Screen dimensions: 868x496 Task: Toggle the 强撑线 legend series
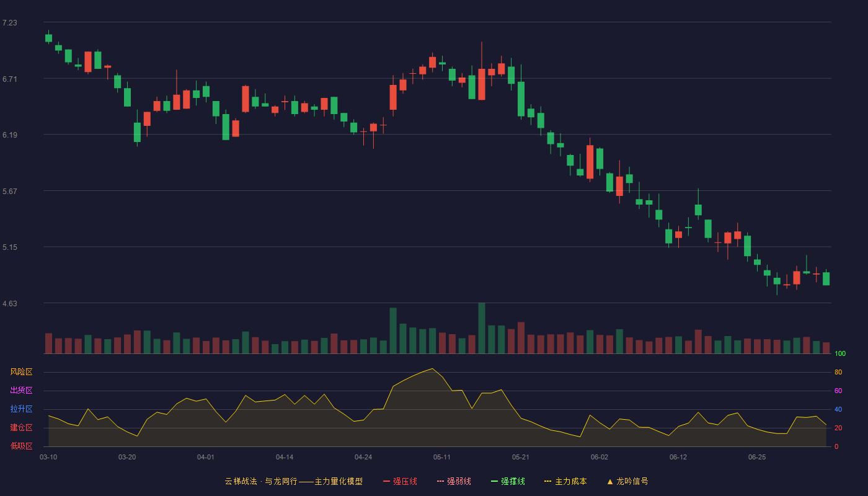coord(508,481)
